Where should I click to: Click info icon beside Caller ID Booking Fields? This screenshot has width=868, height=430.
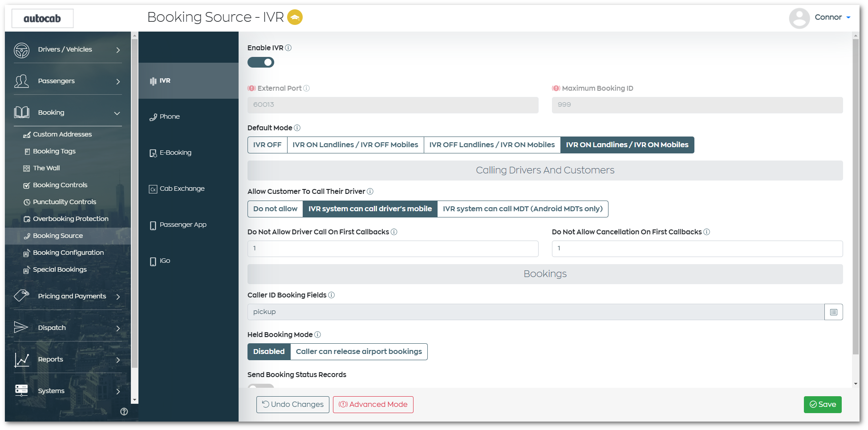click(x=332, y=295)
